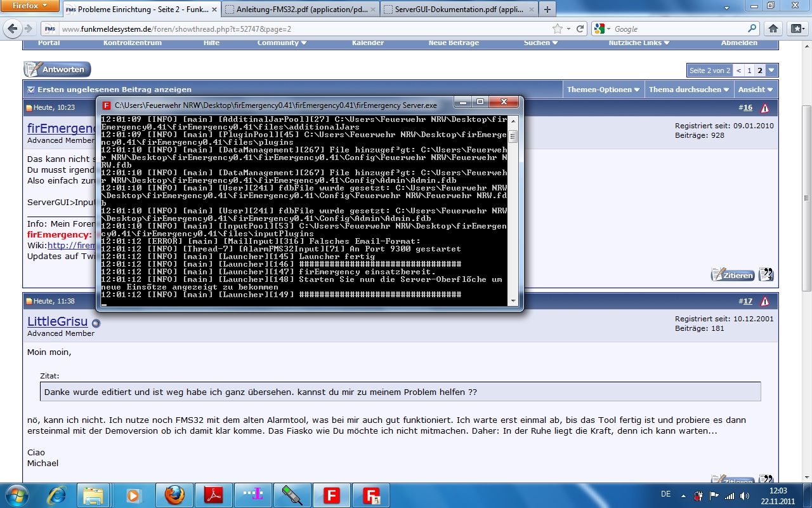This screenshot has height=508, width=812.
Task: Click in the Google search box
Action: coord(679,29)
